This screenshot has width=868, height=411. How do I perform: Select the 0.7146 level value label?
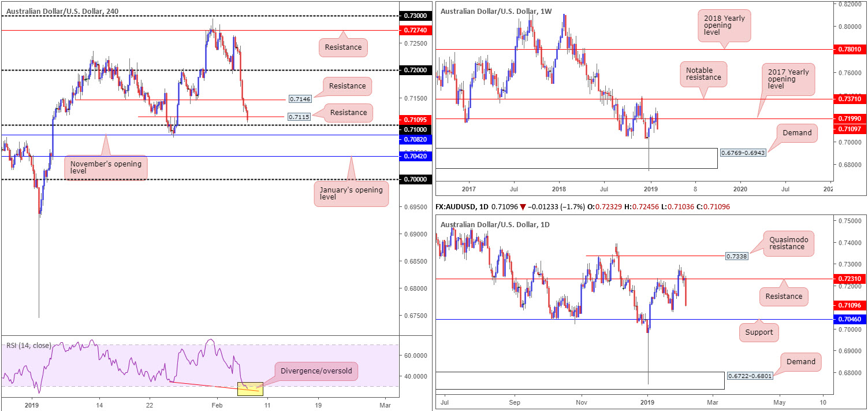tap(300, 99)
